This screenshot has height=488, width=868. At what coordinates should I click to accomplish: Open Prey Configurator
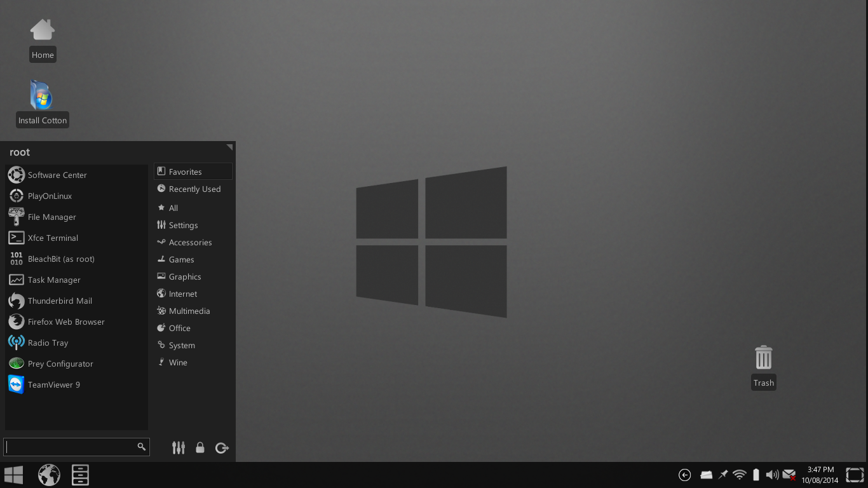pyautogui.click(x=76, y=363)
